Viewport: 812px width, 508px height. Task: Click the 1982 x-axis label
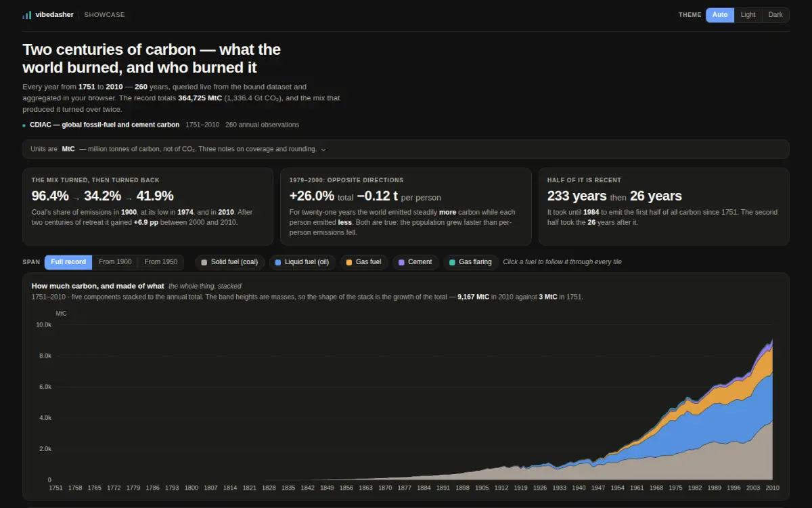[x=695, y=488]
